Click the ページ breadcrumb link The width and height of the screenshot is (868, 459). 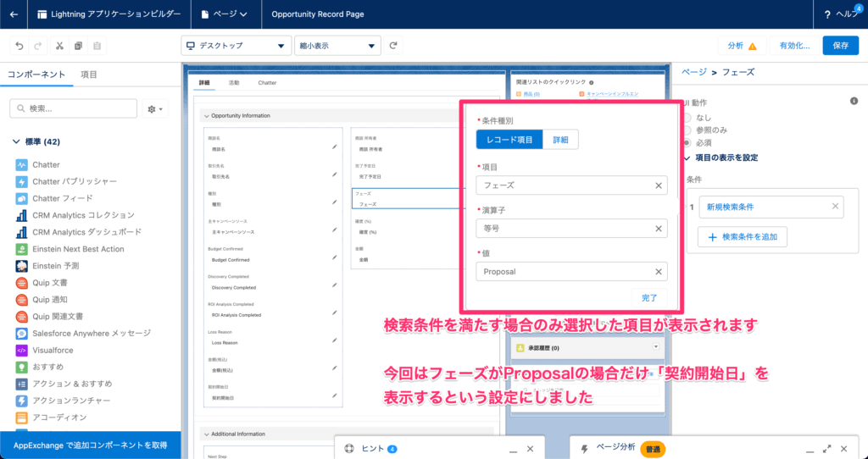693,73
